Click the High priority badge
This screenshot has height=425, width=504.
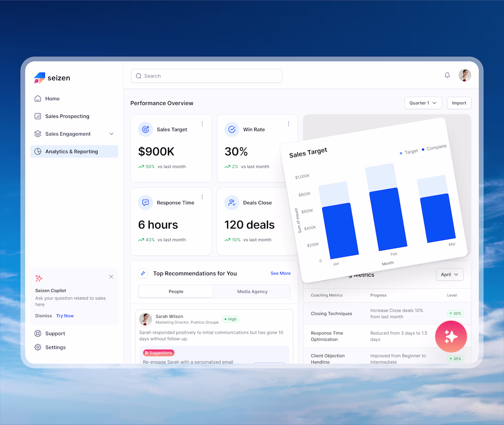pos(231,319)
